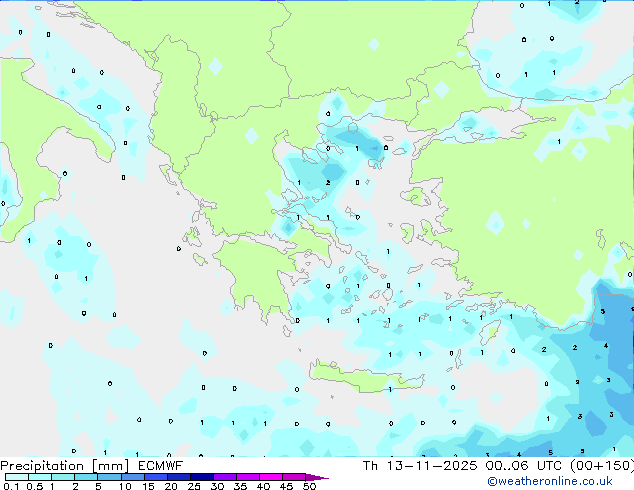Click the '50' legend scale label
The height and width of the screenshot is (490, 634).
[x=310, y=486]
